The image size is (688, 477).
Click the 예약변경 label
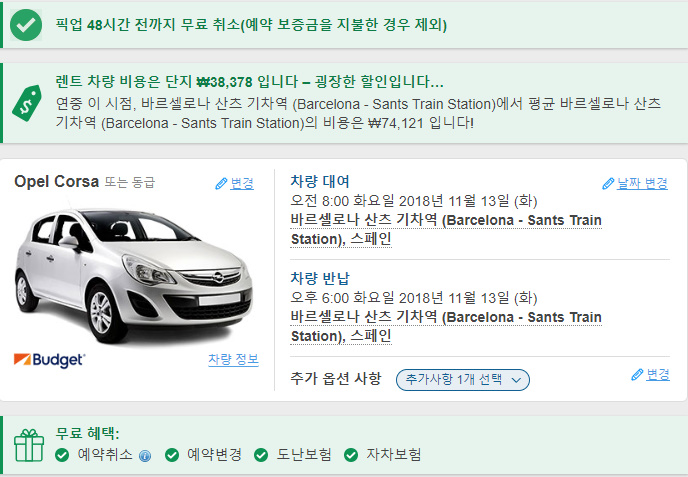click(214, 455)
